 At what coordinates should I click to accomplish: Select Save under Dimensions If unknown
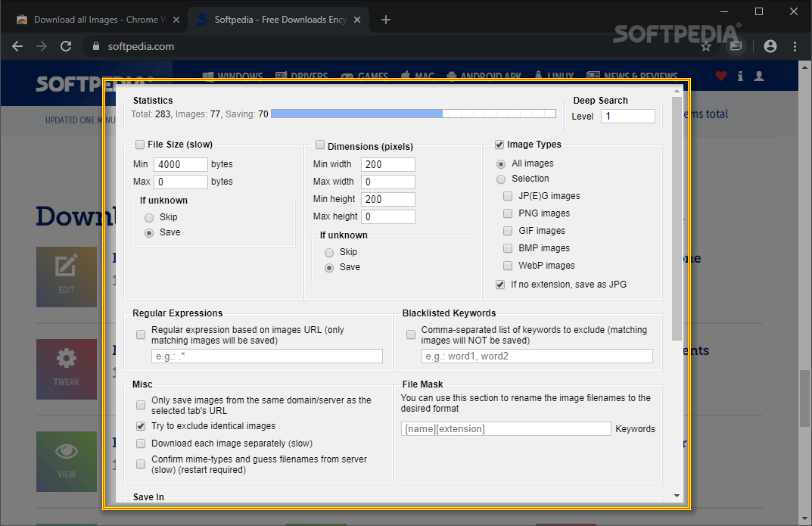pos(329,268)
